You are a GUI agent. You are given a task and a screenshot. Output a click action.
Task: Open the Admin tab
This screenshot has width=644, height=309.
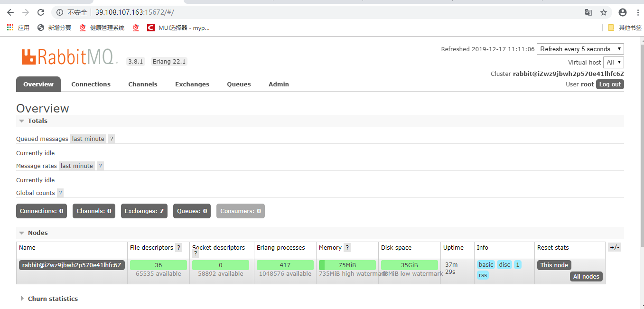click(x=279, y=84)
